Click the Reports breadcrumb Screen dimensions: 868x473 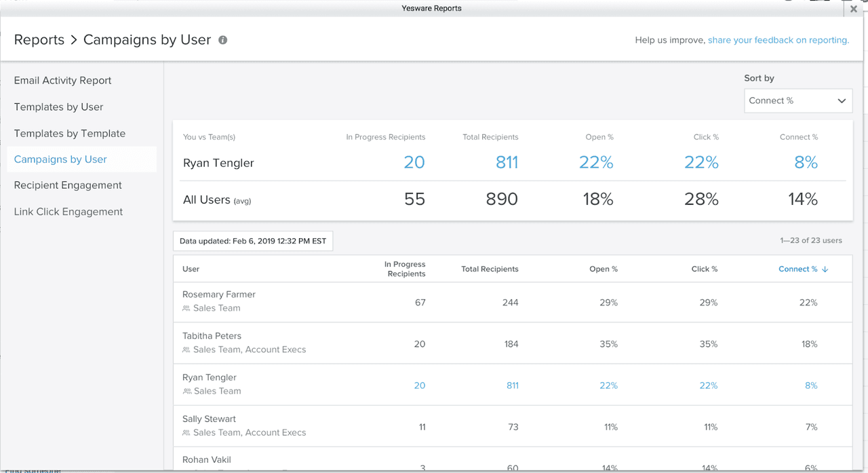(39, 40)
